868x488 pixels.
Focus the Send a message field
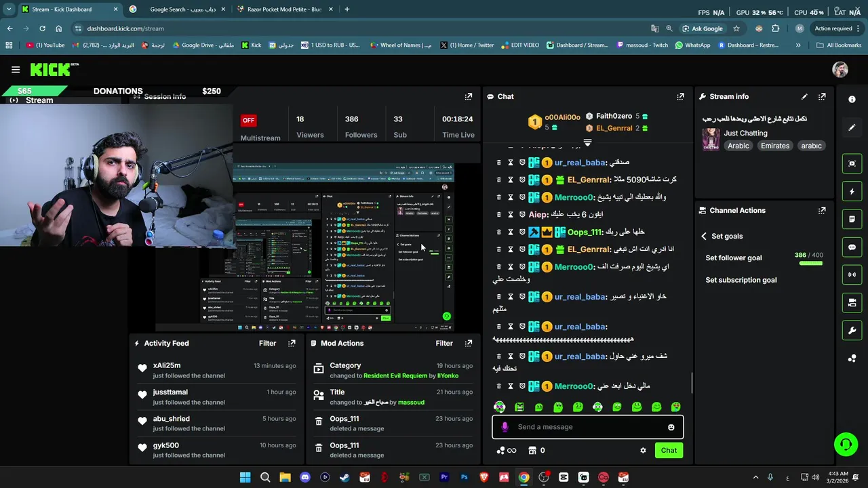587,427
